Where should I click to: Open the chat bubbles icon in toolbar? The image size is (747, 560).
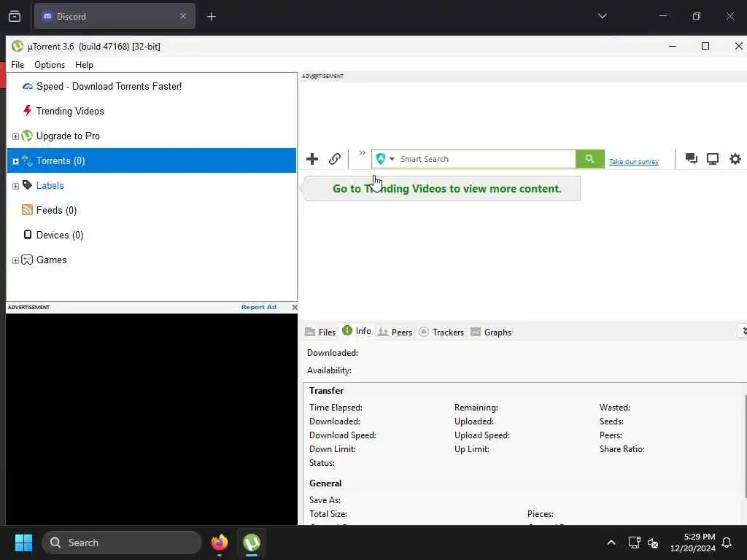click(x=692, y=158)
